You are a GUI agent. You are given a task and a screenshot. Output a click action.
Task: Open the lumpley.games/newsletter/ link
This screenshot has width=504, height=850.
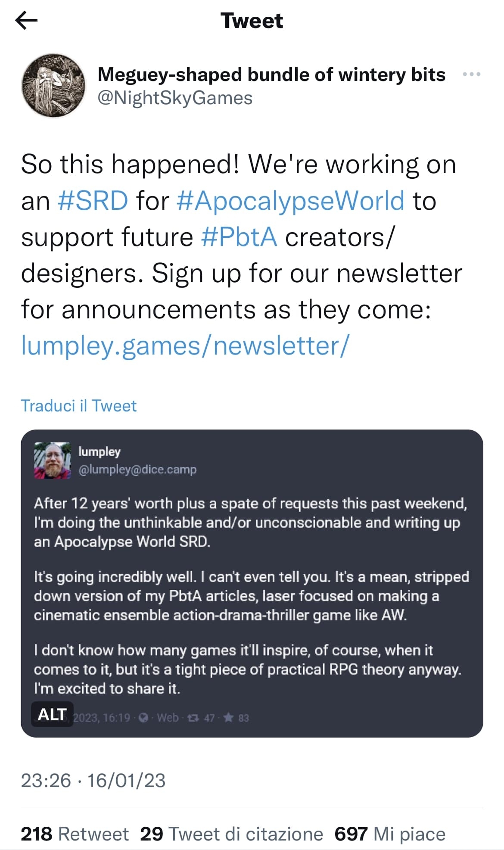tap(185, 346)
